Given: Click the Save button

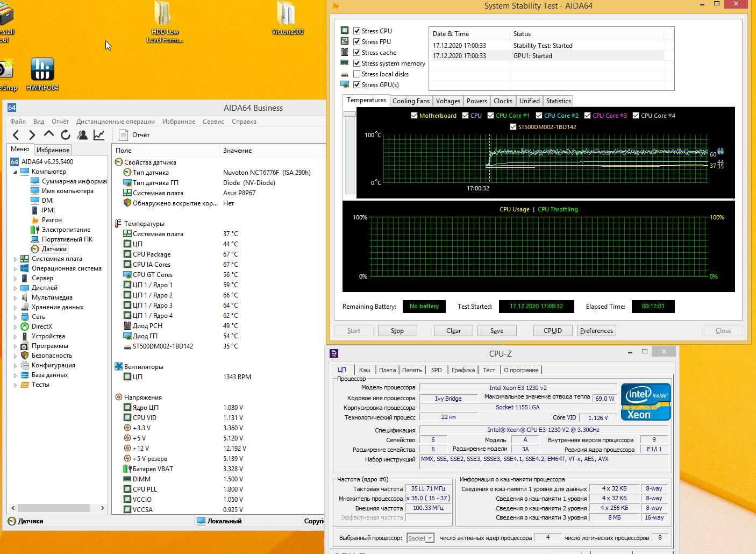Looking at the screenshot, I should pos(497,331).
